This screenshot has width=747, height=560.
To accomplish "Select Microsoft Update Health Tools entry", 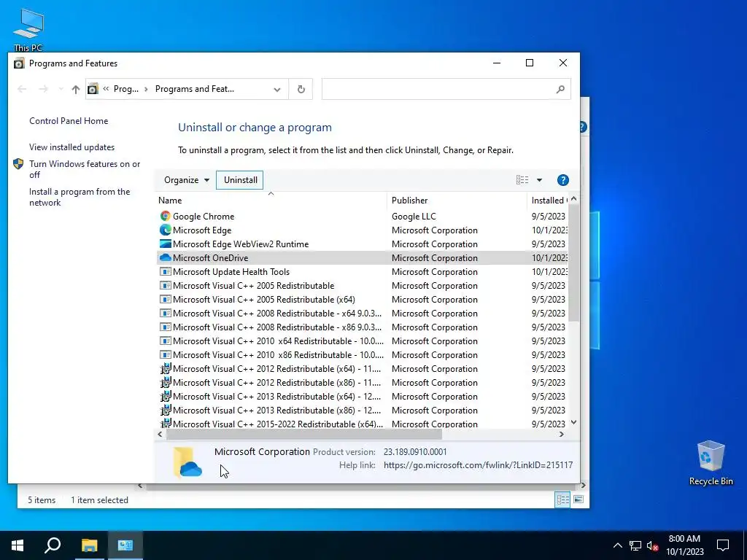I will tap(363, 271).
